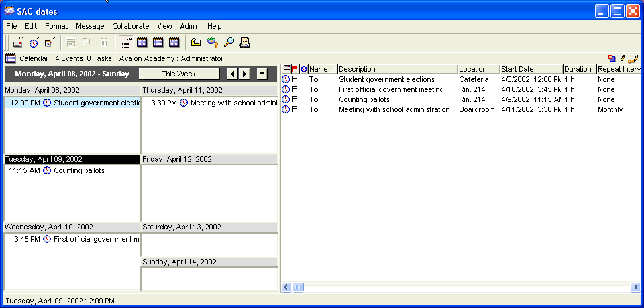Click the new calendar event clock icon
Screen dimensions: 644x308
pyautogui.click(x=34, y=42)
